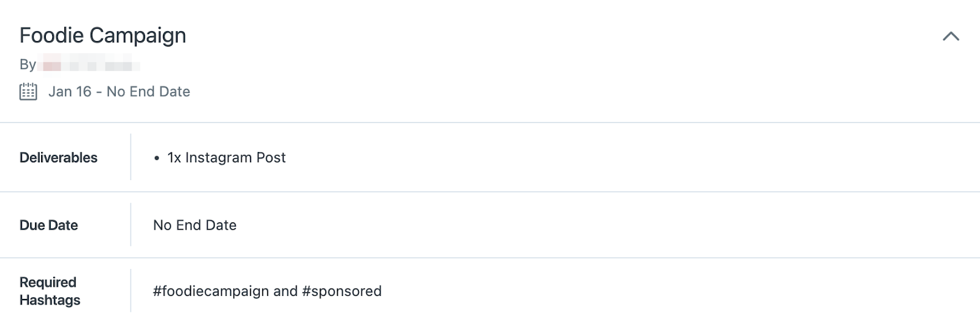Image resolution: width=980 pixels, height=321 pixels.
Task: Click horizontal divider below the campaign date
Action: click(490, 123)
